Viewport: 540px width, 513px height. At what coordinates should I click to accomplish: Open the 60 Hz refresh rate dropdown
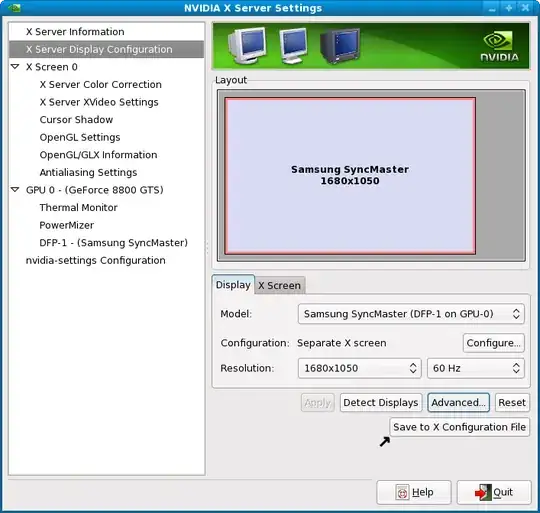[x=476, y=368]
